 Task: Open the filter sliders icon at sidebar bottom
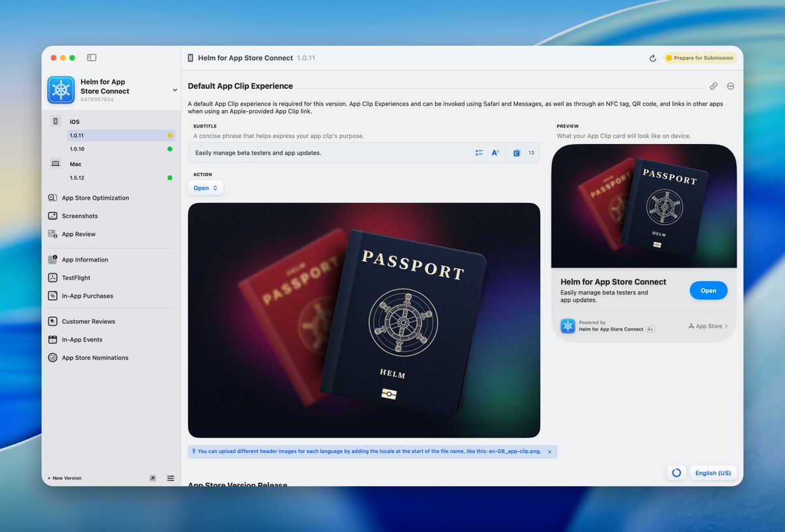(x=171, y=478)
